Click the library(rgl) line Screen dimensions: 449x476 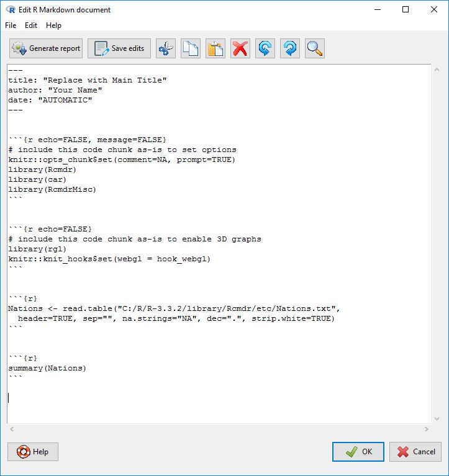[x=37, y=249]
